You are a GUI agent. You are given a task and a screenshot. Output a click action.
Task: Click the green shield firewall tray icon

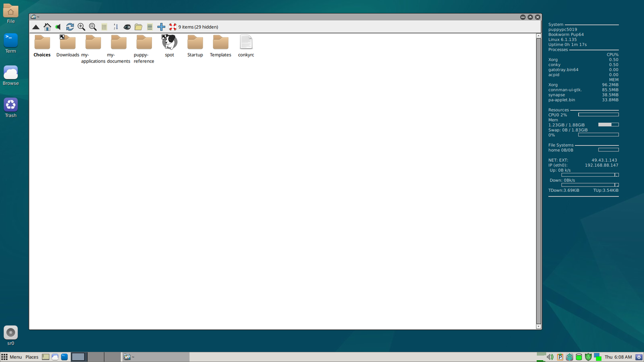click(x=588, y=357)
